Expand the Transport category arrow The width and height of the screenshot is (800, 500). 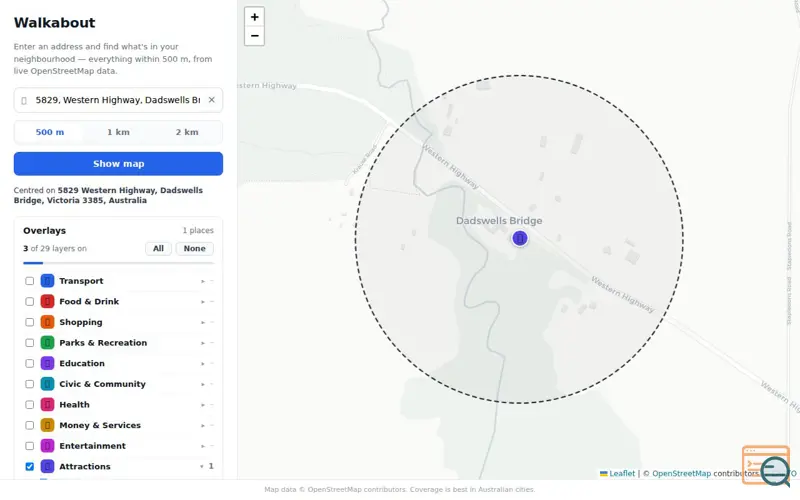pos(203,281)
